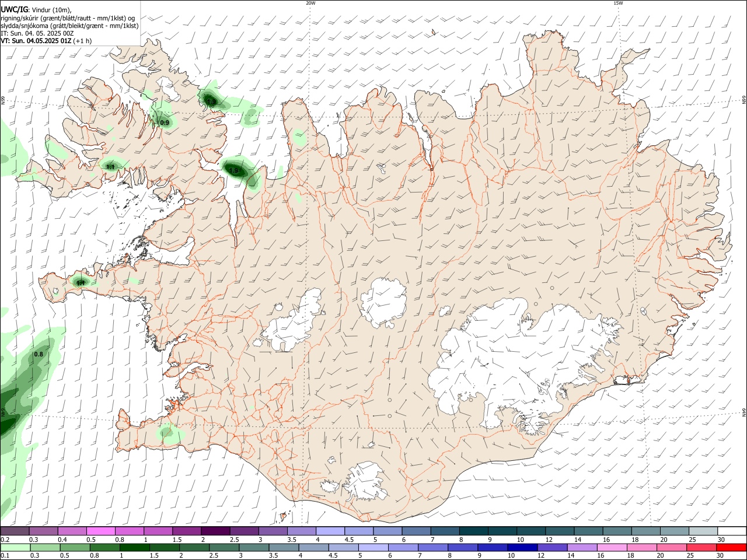Pick the bright red swatch above rain 30
The width and height of the screenshot is (747, 560).
point(731,547)
